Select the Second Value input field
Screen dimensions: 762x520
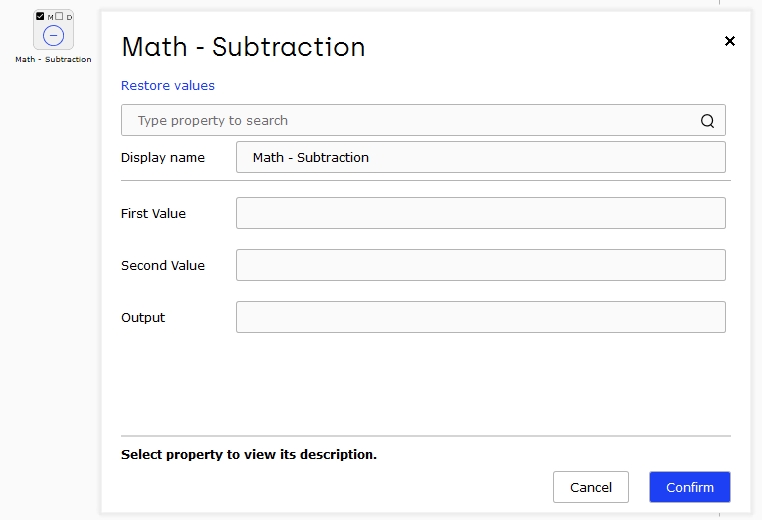(x=481, y=265)
